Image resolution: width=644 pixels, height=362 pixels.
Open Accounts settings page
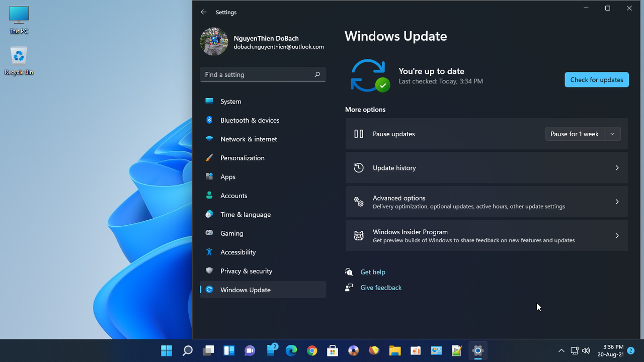[x=263, y=196]
